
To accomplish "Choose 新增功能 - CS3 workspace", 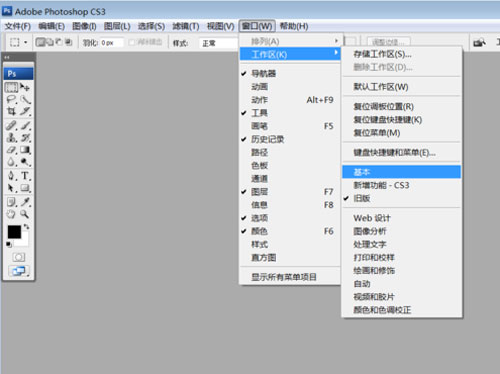I will pos(402,185).
